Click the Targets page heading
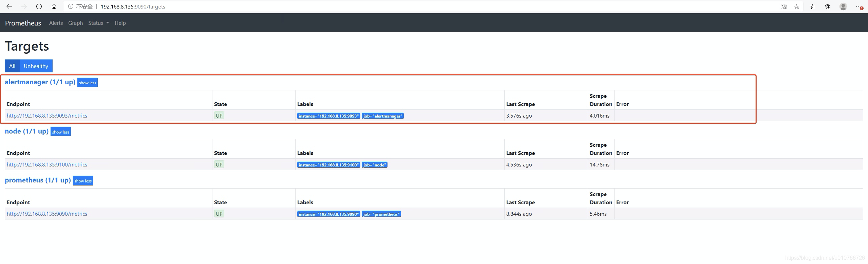The height and width of the screenshot is (264, 868). (x=27, y=46)
